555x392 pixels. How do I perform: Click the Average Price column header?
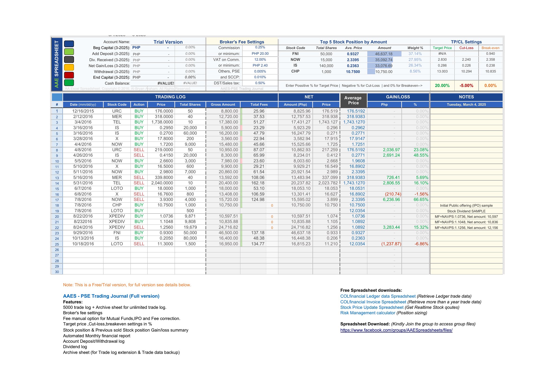click(353, 100)
